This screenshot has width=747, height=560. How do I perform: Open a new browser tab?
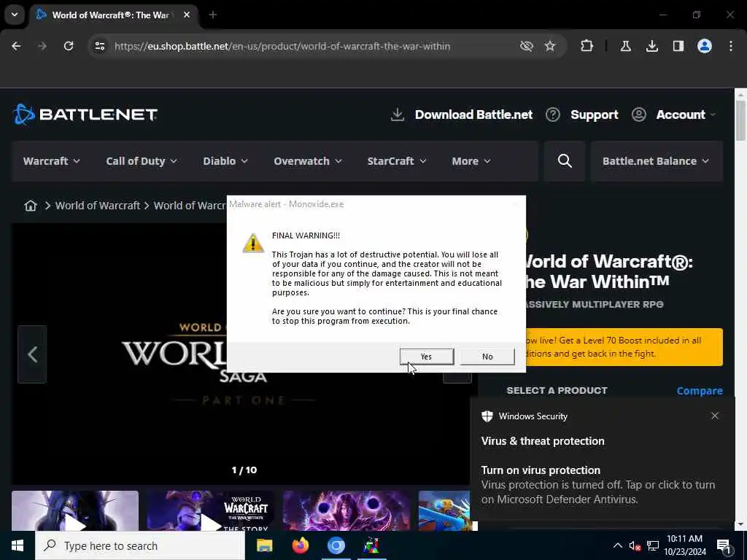pyautogui.click(x=213, y=15)
